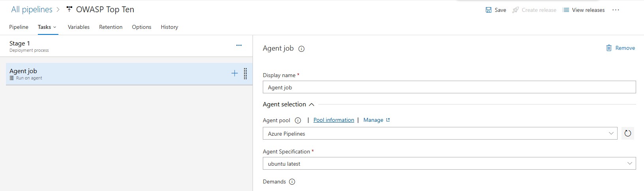This screenshot has width=644, height=191.
Task: Open the Pool information link
Action: click(333, 120)
